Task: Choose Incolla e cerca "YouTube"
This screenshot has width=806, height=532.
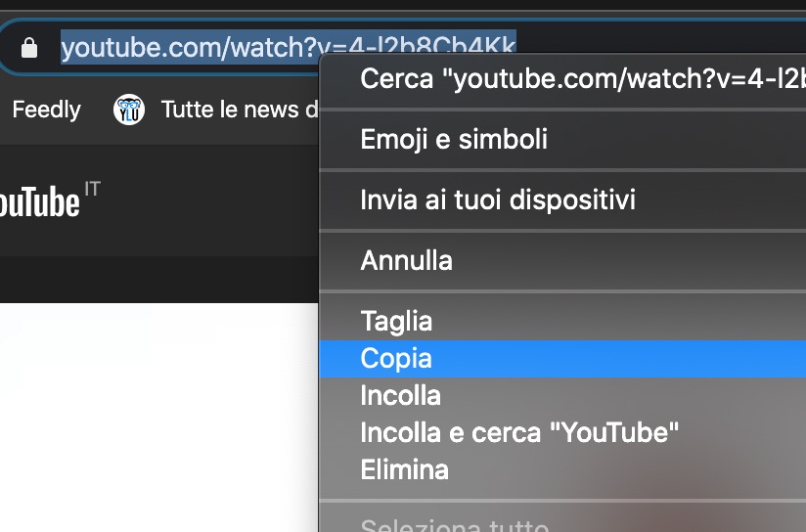Action: tap(519, 432)
